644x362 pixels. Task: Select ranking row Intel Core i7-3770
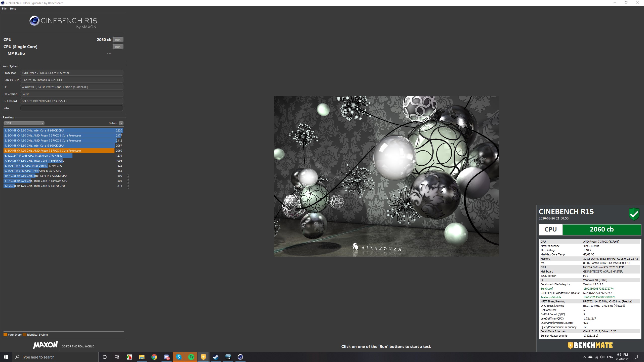click(x=63, y=171)
